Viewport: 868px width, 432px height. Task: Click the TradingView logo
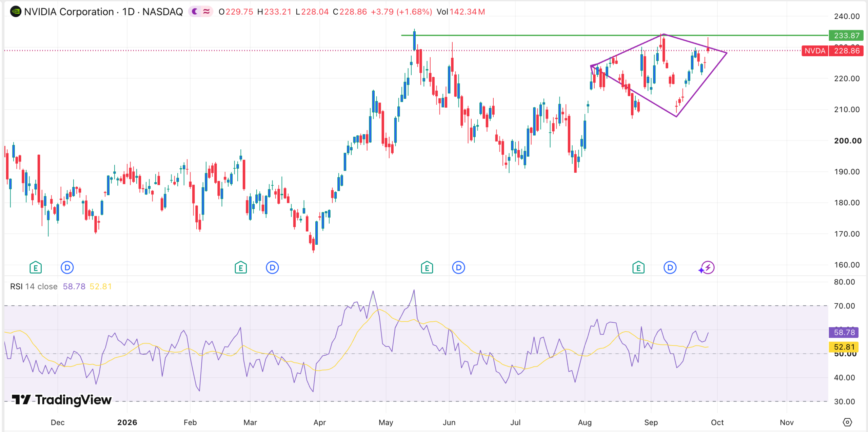61,400
